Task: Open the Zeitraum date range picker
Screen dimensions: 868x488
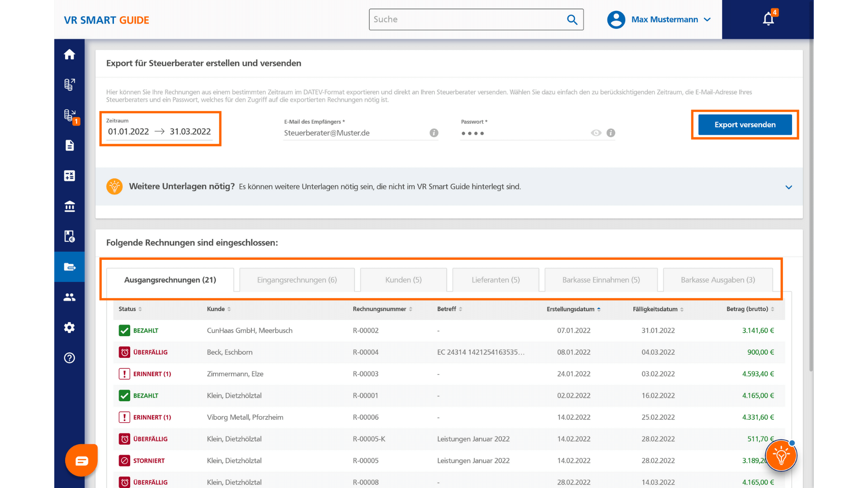Action: point(159,131)
